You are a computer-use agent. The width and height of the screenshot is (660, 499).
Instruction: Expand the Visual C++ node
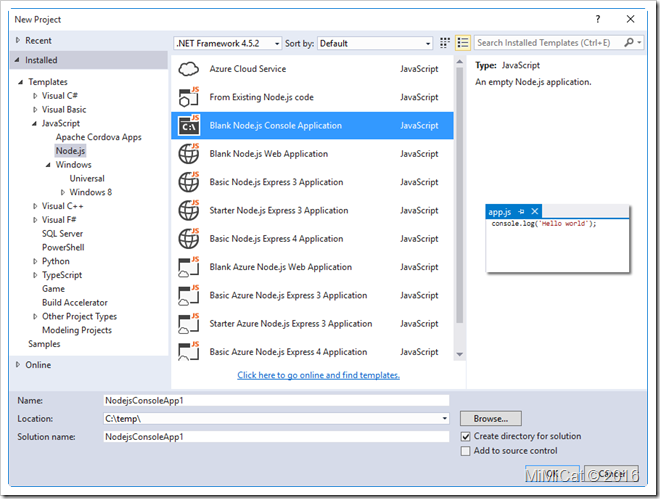[35, 206]
